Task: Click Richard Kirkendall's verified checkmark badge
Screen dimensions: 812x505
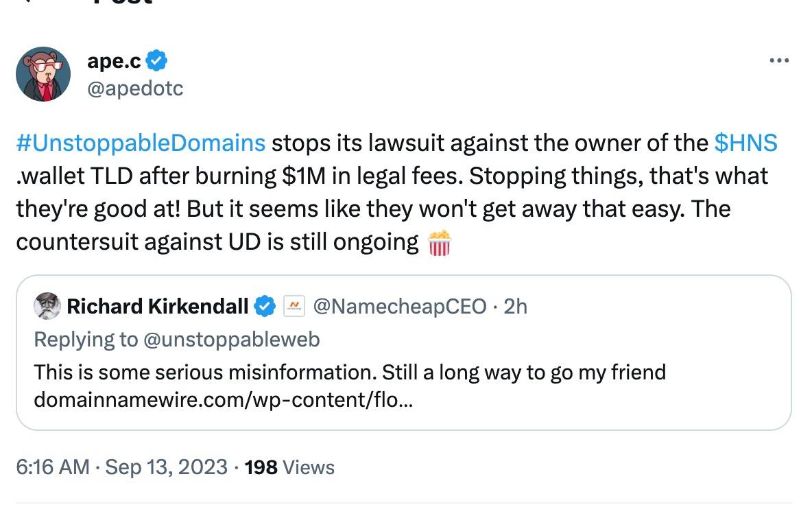Action: tap(265, 306)
